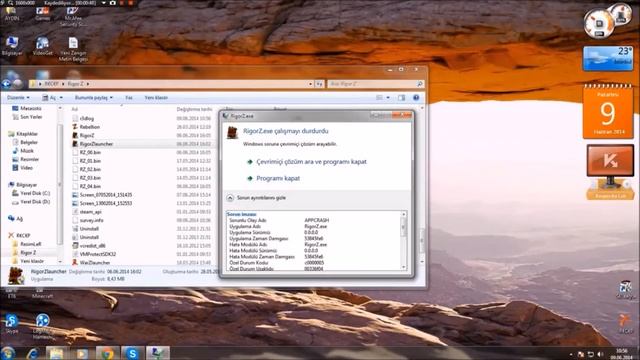Viewport: 640px width, 360px height.
Task: Click the RigorZ app icon in crash dialog
Action: coord(232,133)
